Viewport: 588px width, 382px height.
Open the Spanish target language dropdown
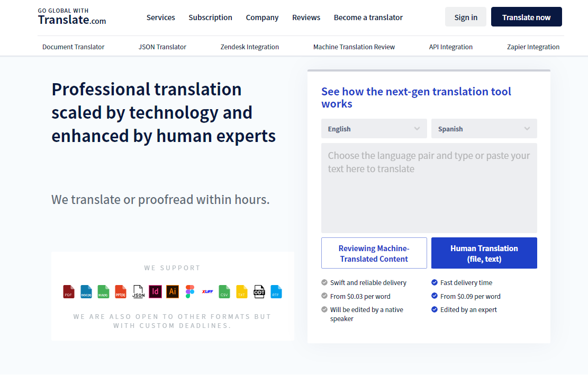click(x=484, y=129)
